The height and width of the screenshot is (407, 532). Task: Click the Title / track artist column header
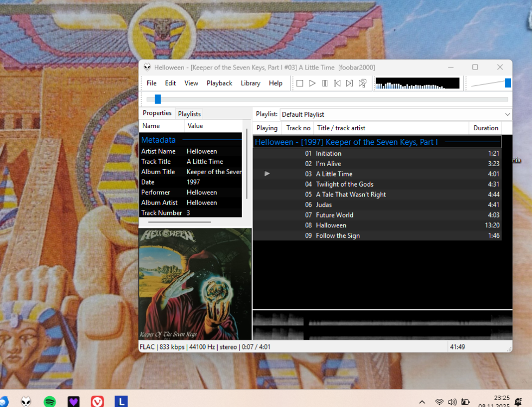tap(341, 128)
